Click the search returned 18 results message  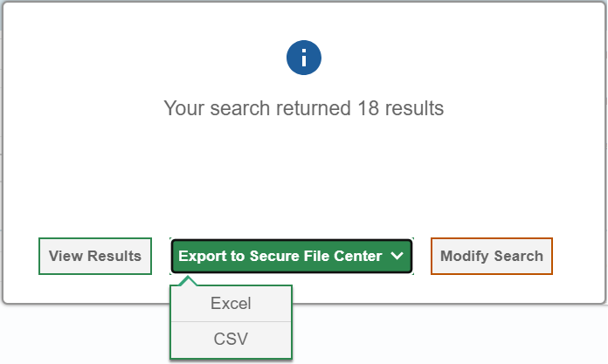click(304, 108)
